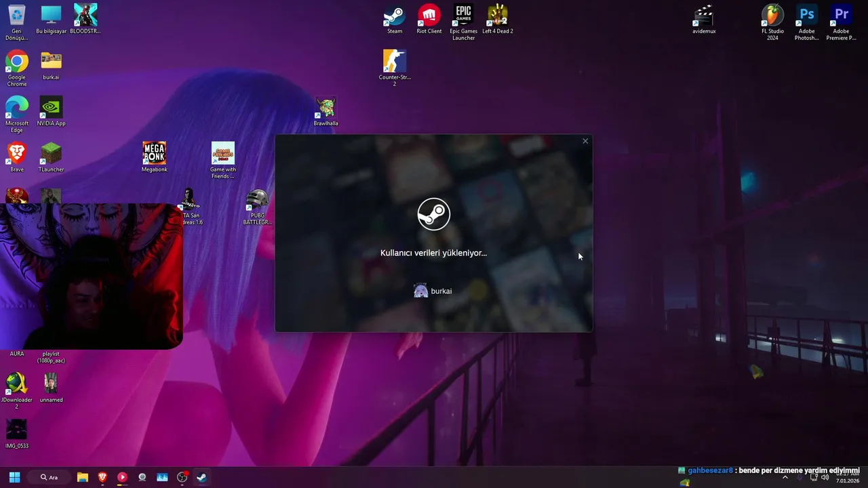Open the Recycle Bin (Geri Dönüşüm) desktop icon
This screenshot has height=488, width=868.
click(16, 22)
